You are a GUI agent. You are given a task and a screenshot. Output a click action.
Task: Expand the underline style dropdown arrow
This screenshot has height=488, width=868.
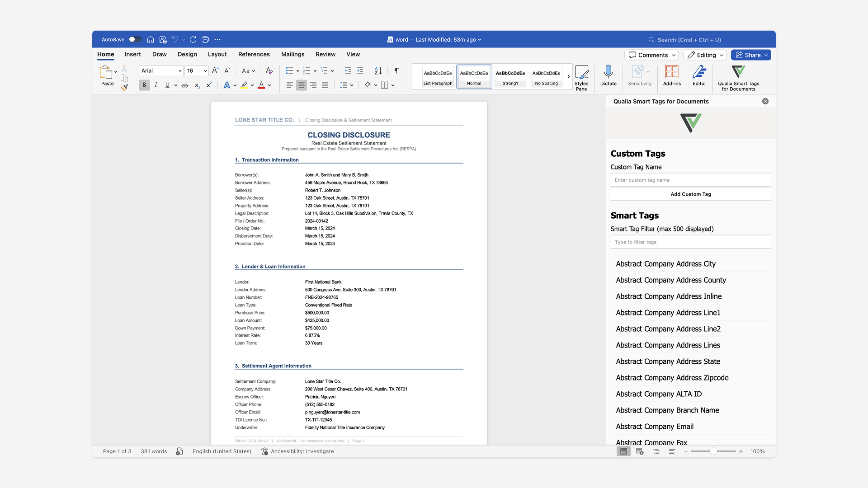pyautogui.click(x=176, y=85)
